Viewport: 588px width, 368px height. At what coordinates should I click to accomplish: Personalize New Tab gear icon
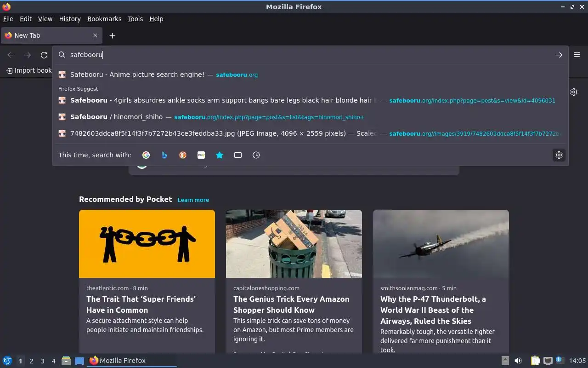point(574,92)
